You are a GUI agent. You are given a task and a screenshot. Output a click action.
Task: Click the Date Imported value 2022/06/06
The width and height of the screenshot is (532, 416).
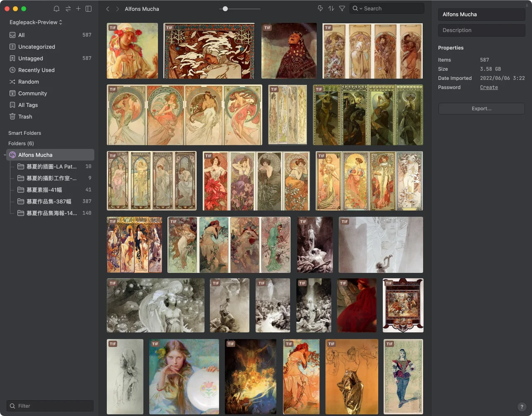502,78
